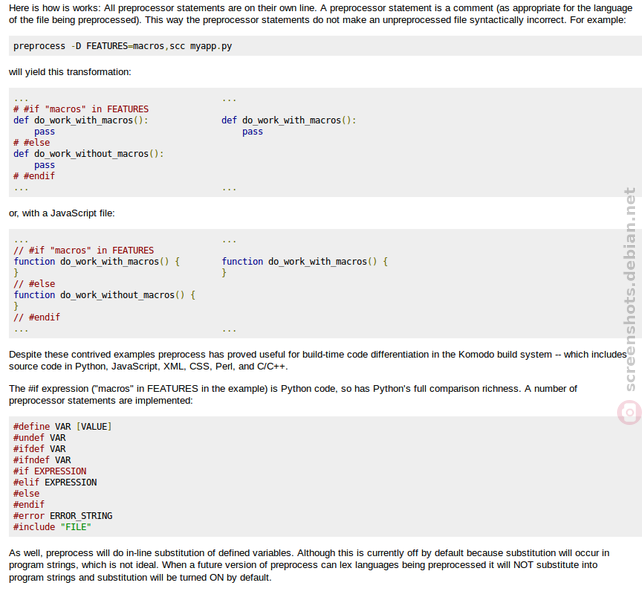Click the 'or, with a JavaScript file:' text
The image size is (642, 600).
click(x=62, y=213)
